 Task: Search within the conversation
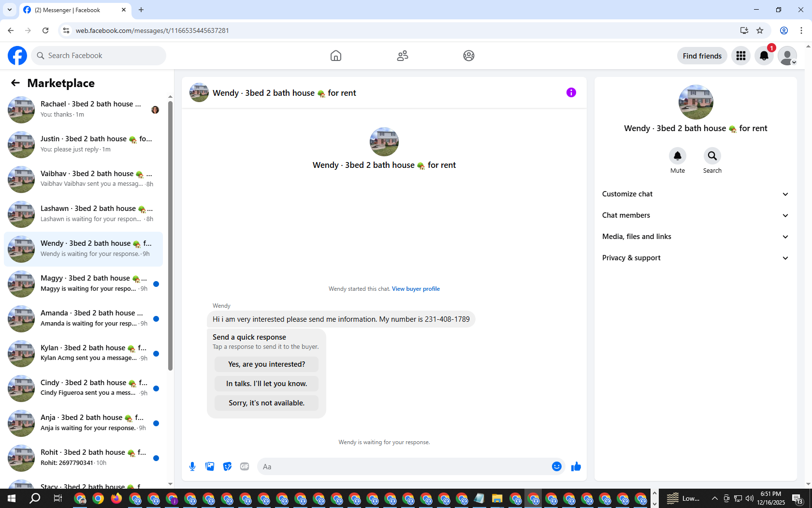pos(712,156)
